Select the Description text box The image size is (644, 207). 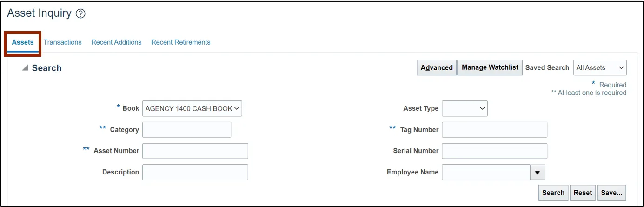click(195, 172)
